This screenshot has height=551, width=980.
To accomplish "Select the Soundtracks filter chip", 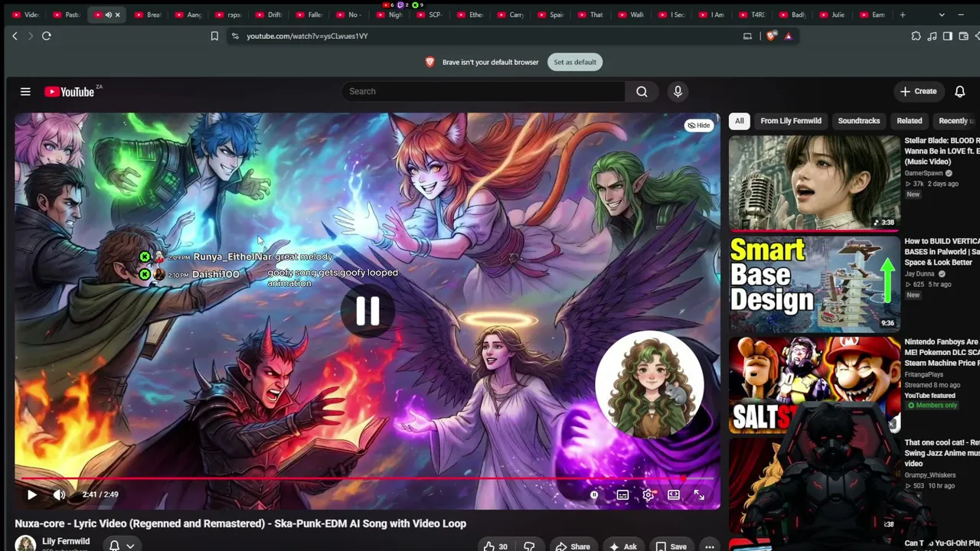I will coord(859,121).
